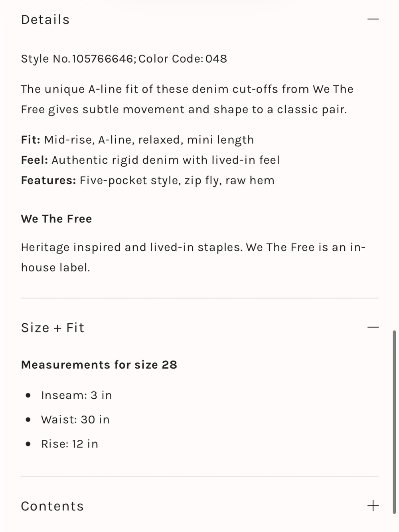
Task: Click the divider line above Size + Fit
Action: pos(199,298)
